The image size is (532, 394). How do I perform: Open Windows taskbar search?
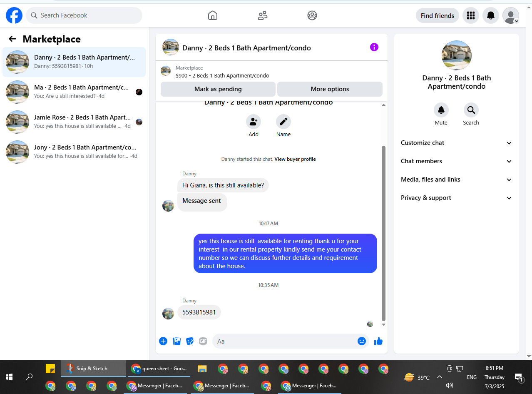(x=29, y=377)
